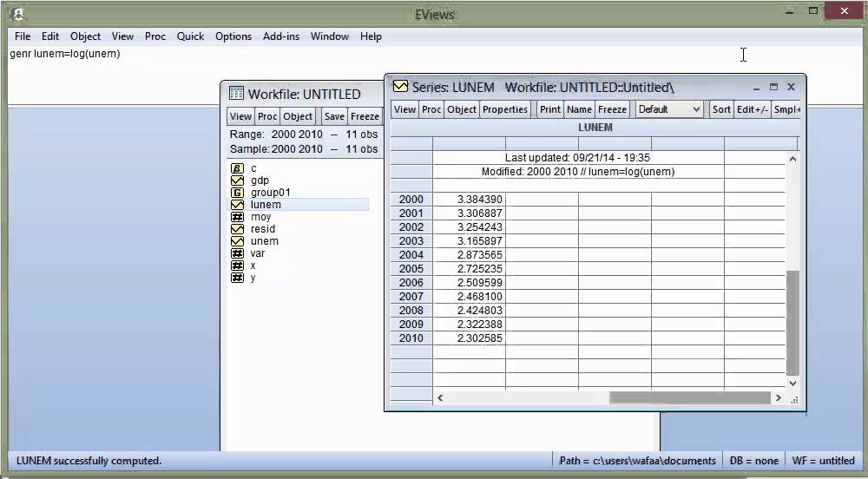Open the Object menu in main menu bar
This screenshot has height=479, width=868.
coord(85,36)
